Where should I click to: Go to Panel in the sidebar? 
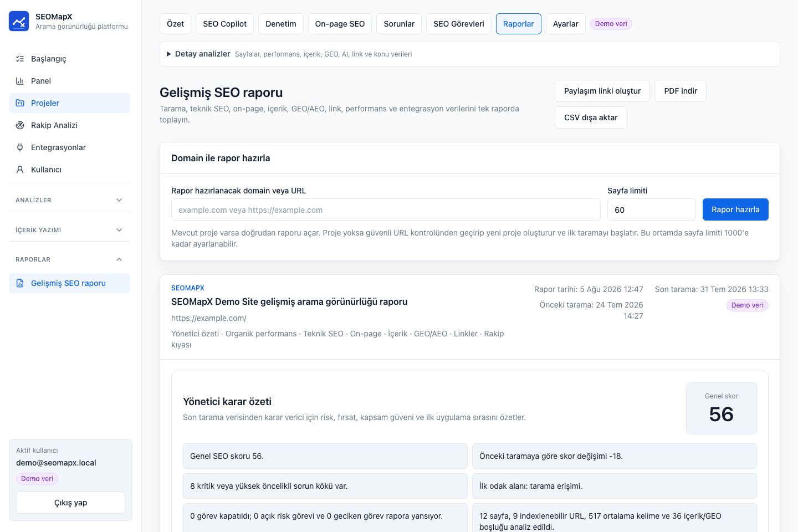(69, 81)
